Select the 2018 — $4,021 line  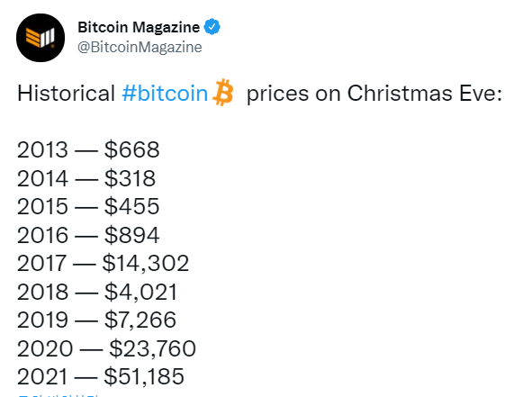[x=97, y=292]
